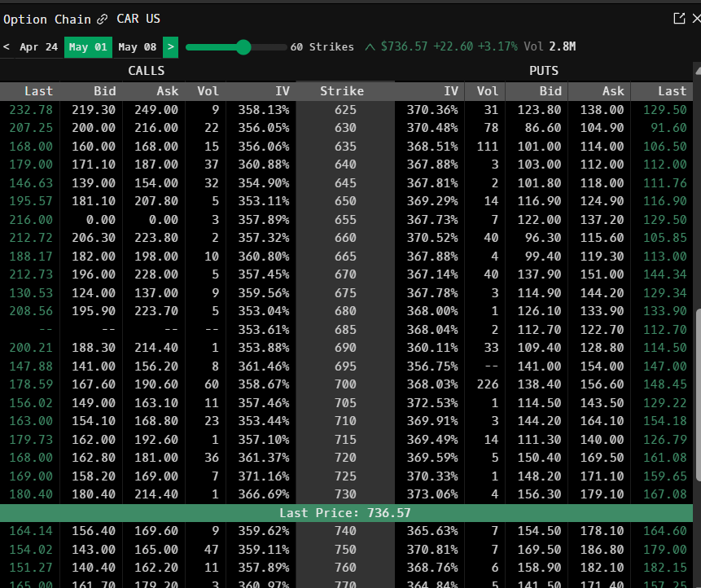Click call volume 60 at strike 700
The image size is (701, 588).
coord(212,384)
